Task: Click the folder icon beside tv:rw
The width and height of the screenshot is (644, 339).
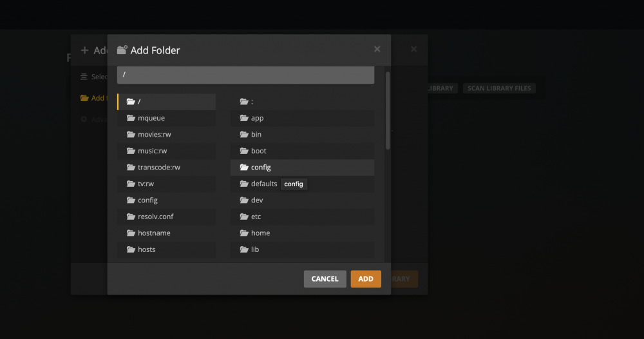Action: pyautogui.click(x=131, y=184)
